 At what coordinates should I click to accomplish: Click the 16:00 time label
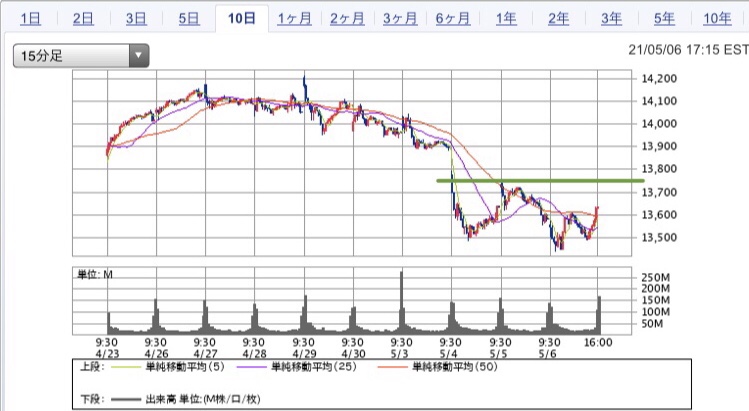click(598, 343)
